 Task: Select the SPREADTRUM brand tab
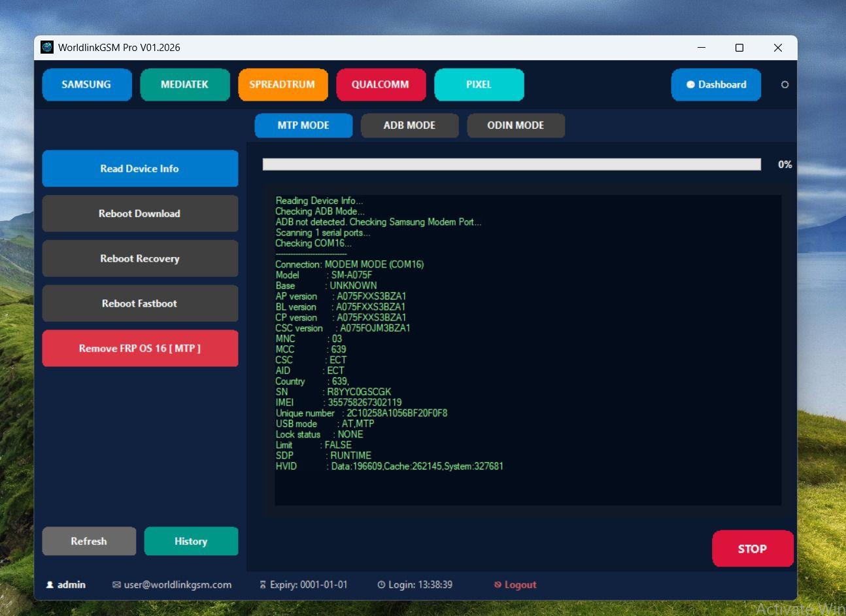282,84
